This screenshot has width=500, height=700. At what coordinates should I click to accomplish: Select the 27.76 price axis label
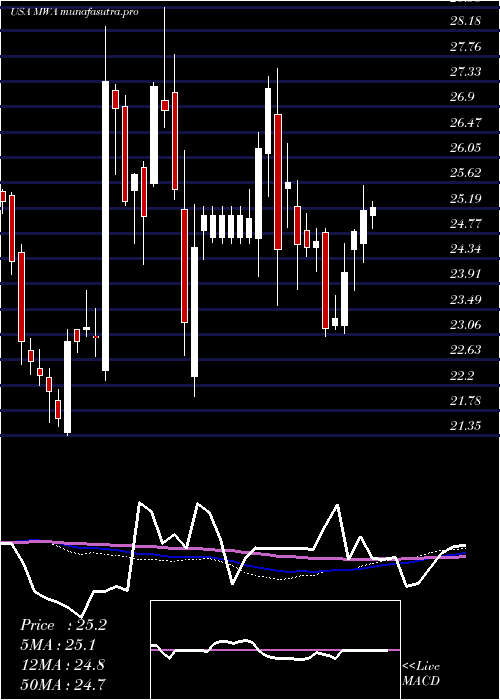pyautogui.click(x=466, y=46)
